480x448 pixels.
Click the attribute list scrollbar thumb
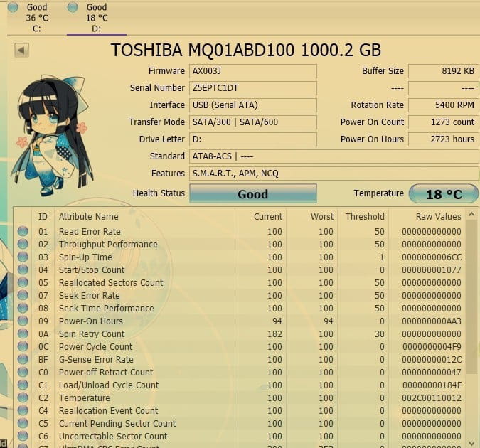471,297
